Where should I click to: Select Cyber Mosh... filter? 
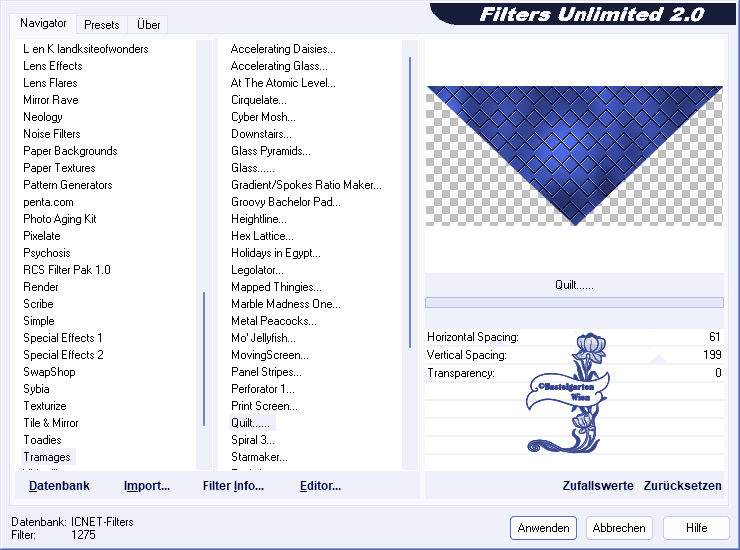tap(263, 117)
